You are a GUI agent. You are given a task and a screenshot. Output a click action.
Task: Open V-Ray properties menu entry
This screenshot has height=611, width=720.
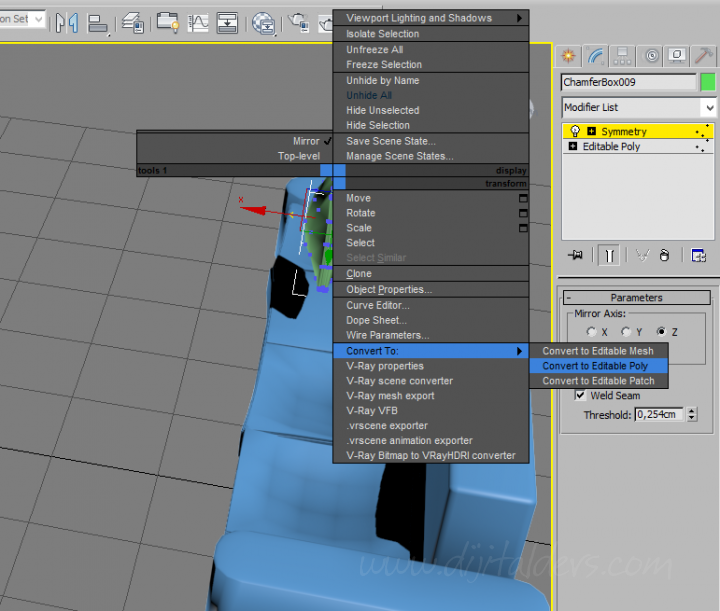point(431,366)
